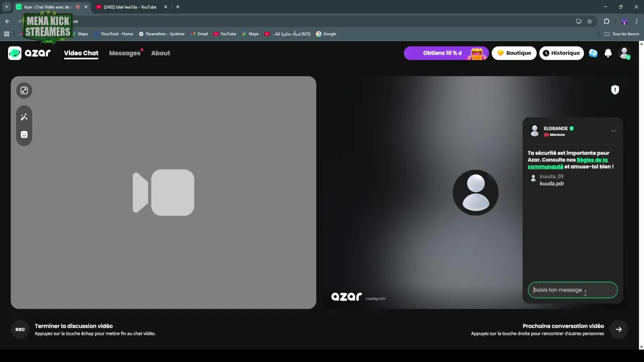Open the Paramètres – Système bookmark
Image resolution: width=644 pixels, height=362 pixels.
pos(162,34)
